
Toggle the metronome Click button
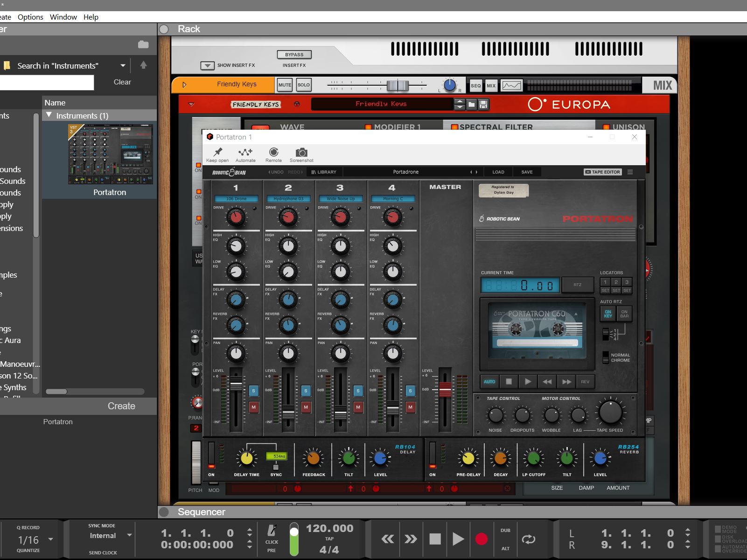pos(272,534)
